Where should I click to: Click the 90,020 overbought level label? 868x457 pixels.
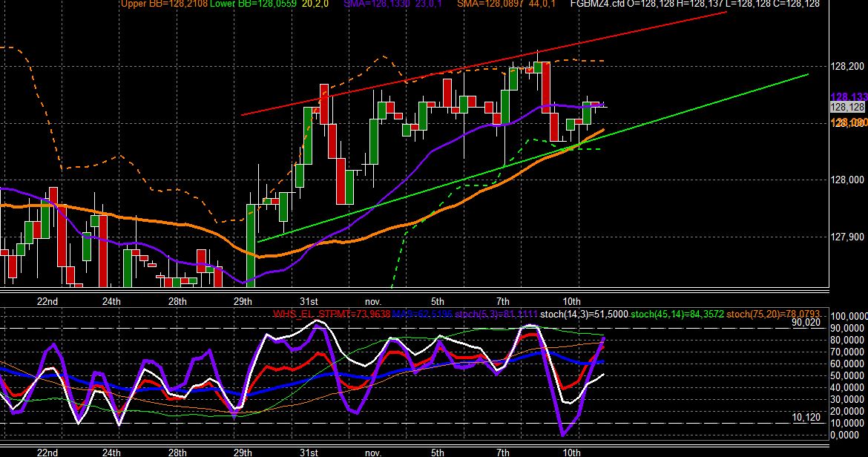tap(806, 322)
